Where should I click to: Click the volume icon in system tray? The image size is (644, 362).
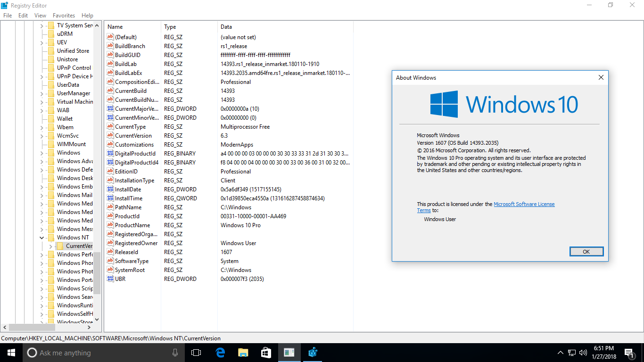(x=583, y=353)
